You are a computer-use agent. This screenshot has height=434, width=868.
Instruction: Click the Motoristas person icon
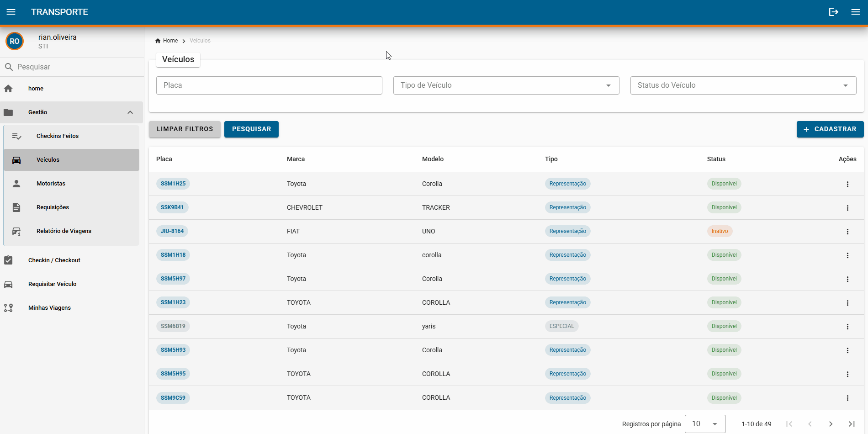[16, 184]
